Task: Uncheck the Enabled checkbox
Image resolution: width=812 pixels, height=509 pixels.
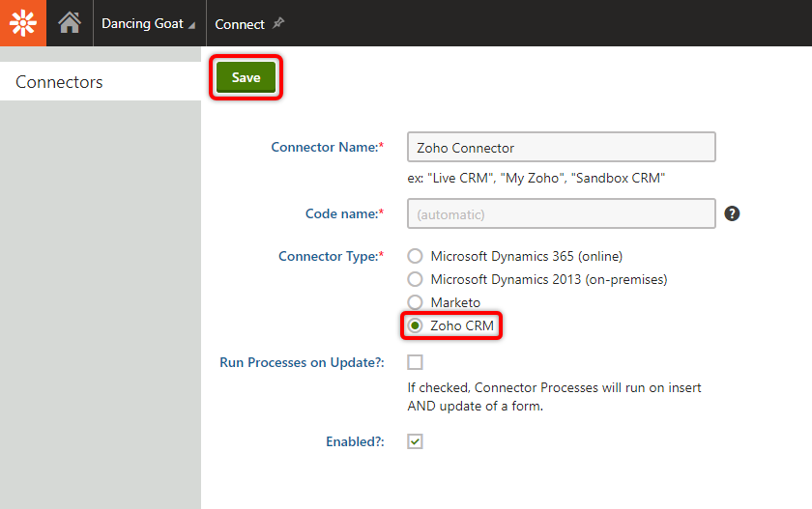Action: (x=415, y=441)
